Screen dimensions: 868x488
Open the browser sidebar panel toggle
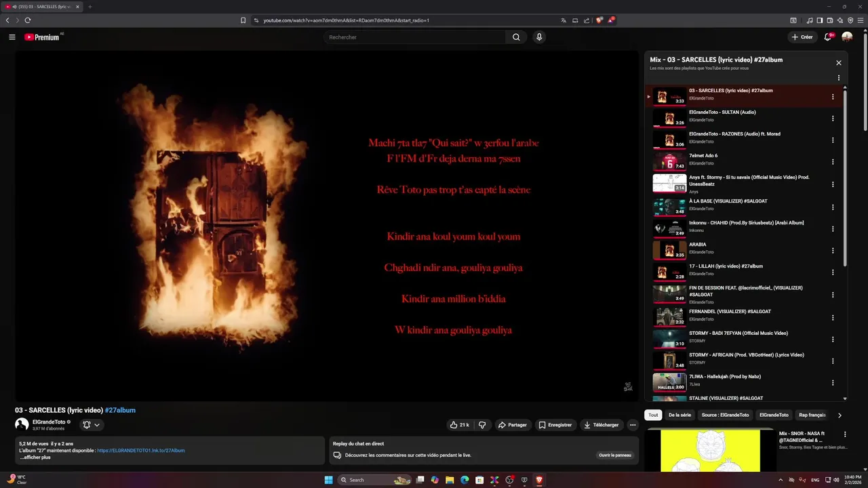click(820, 20)
